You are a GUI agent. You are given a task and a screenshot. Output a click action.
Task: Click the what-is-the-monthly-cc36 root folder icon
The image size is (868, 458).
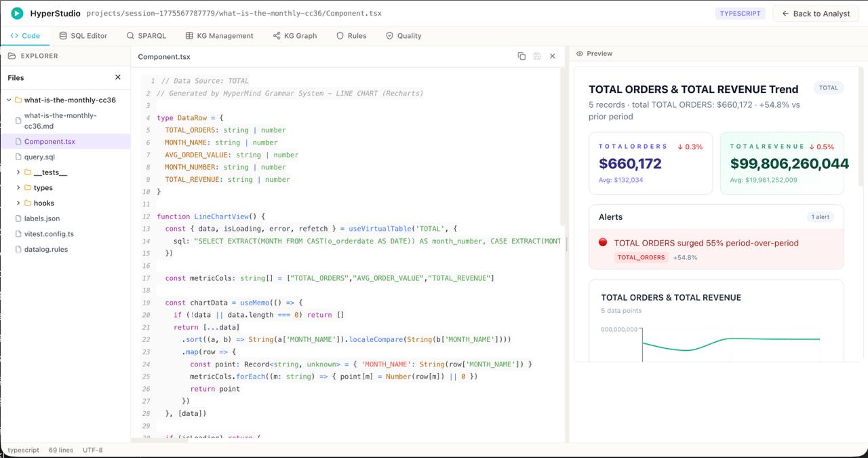click(x=18, y=100)
